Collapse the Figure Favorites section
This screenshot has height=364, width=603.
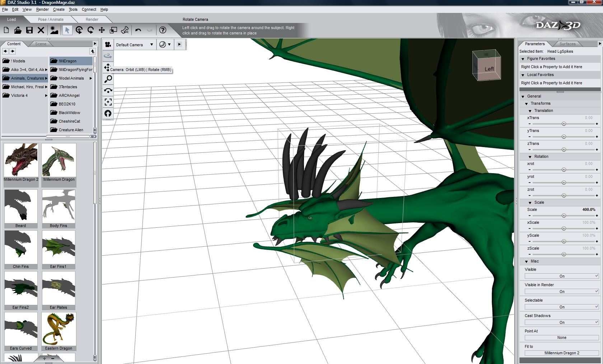pos(523,59)
